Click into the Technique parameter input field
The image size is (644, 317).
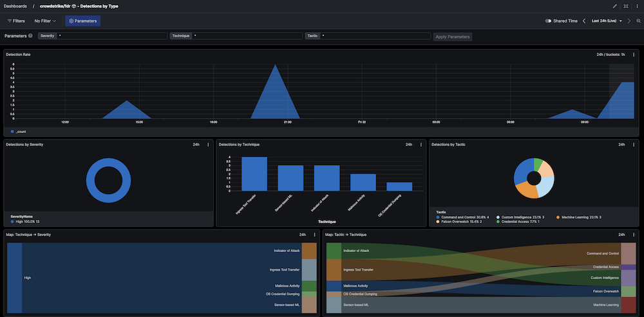pos(245,36)
